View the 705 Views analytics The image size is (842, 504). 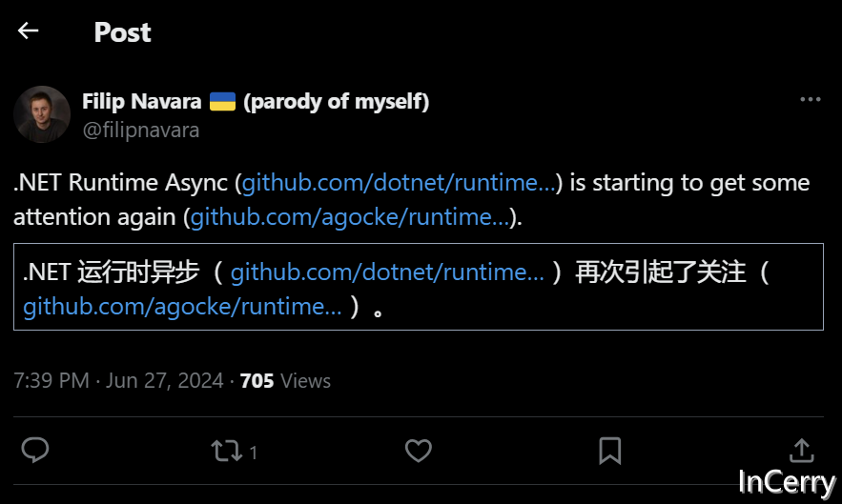[285, 381]
